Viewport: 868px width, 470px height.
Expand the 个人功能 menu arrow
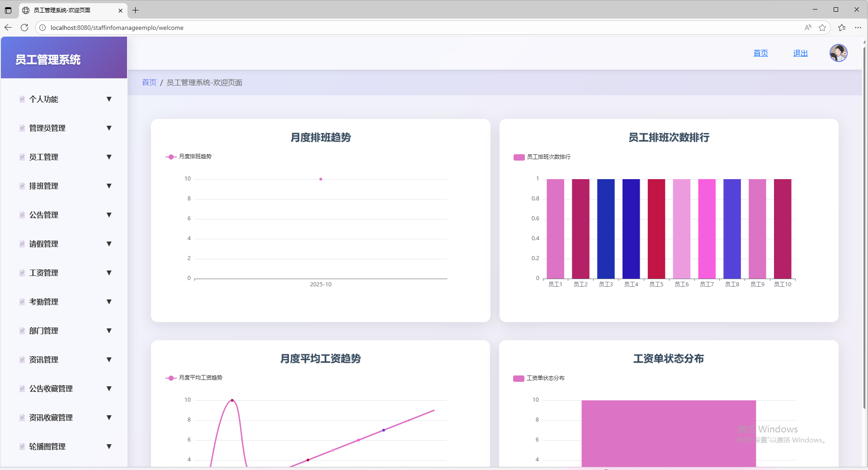[x=109, y=99]
